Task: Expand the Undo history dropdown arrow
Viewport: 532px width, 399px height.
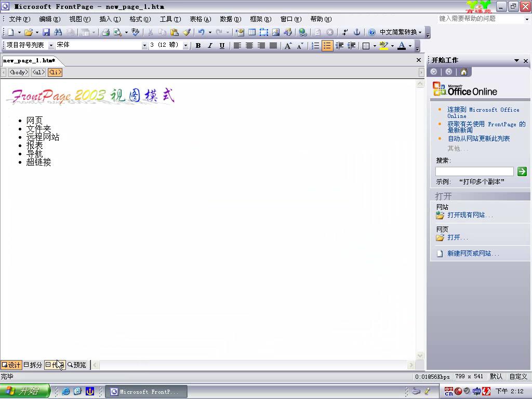Action: tap(210, 33)
